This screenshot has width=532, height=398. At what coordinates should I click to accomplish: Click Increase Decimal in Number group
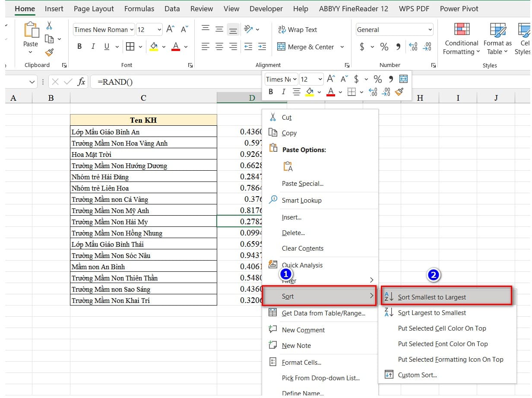click(x=413, y=47)
